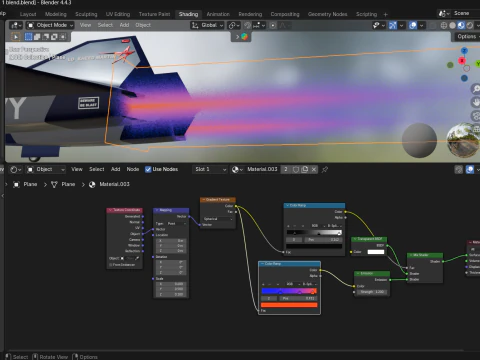Set selection mode to subtract selection
This screenshot has width=480, height=360.
click(45, 37)
